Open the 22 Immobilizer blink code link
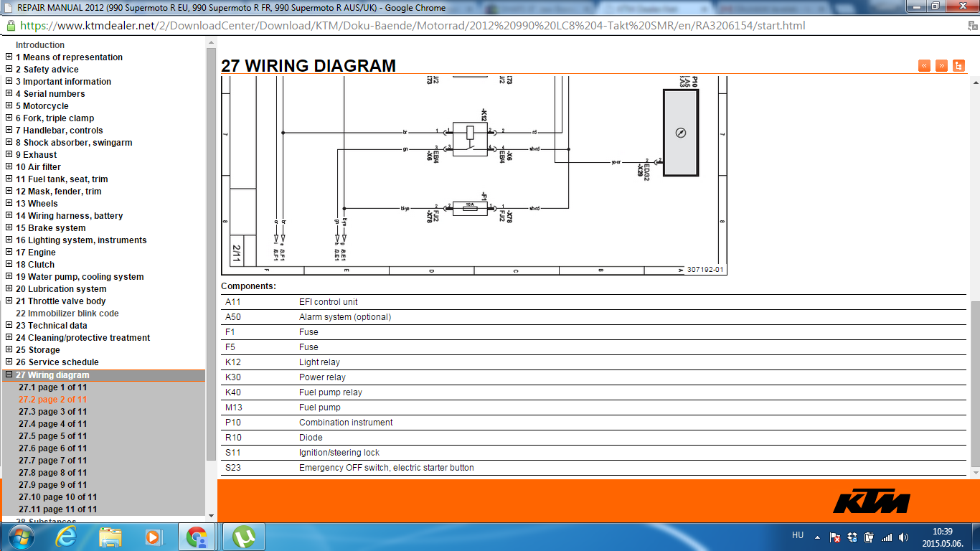980x551 pixels. (x=67, y=314)
